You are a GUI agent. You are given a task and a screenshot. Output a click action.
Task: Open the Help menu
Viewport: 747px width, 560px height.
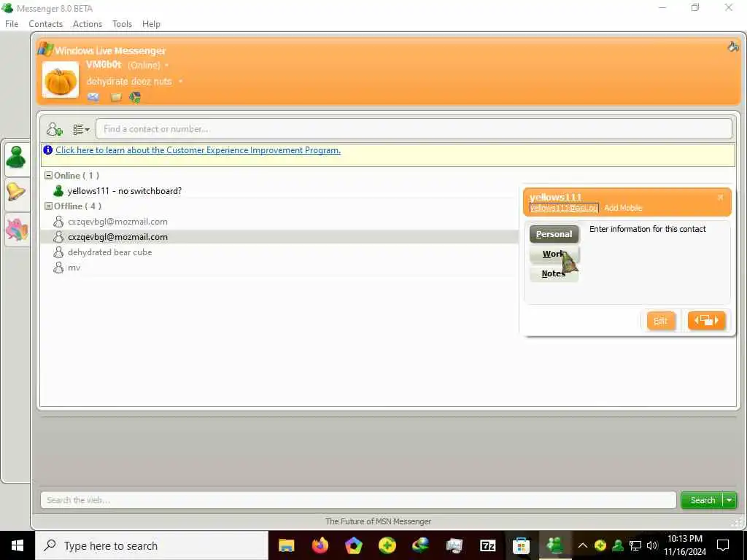pos(151,24)
